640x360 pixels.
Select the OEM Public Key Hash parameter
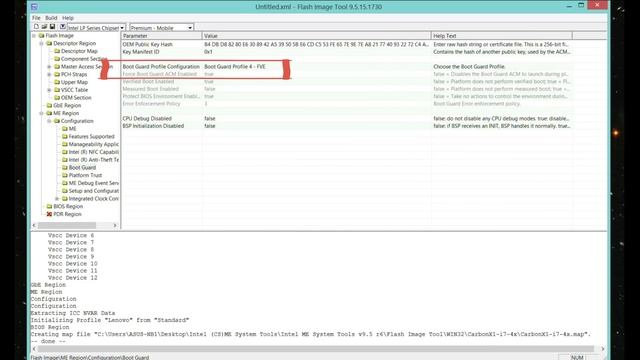(147, 44)
